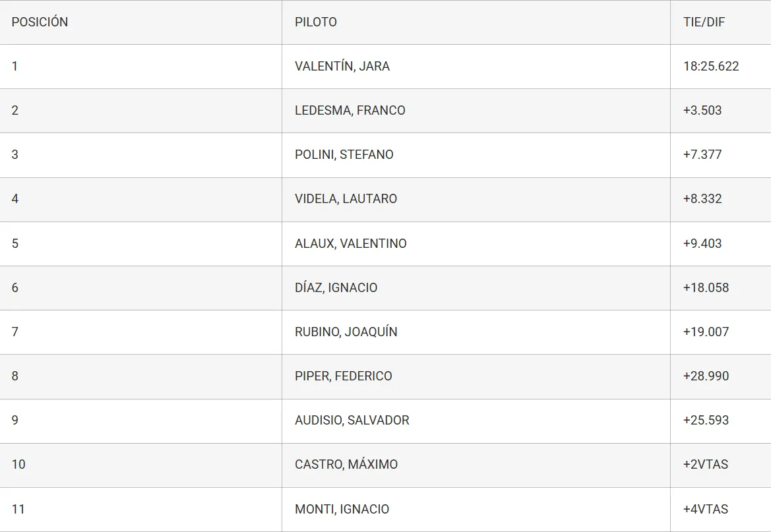Viewport: 771px width, 532px height.
Task: Click the +28.990 time gap
Action: [x=706, y=376]
